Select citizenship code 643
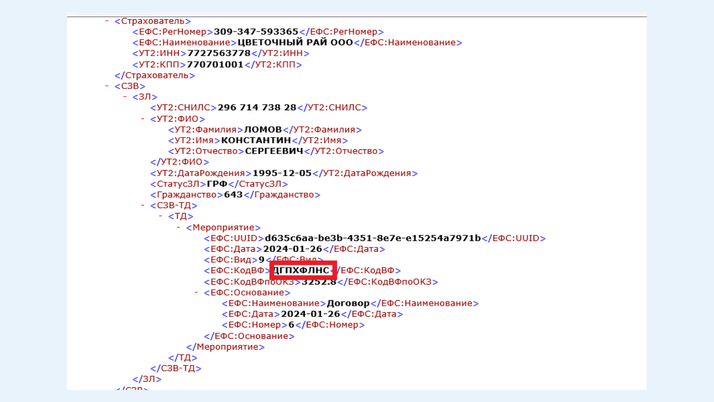714x402 pixels. [233, 195]
